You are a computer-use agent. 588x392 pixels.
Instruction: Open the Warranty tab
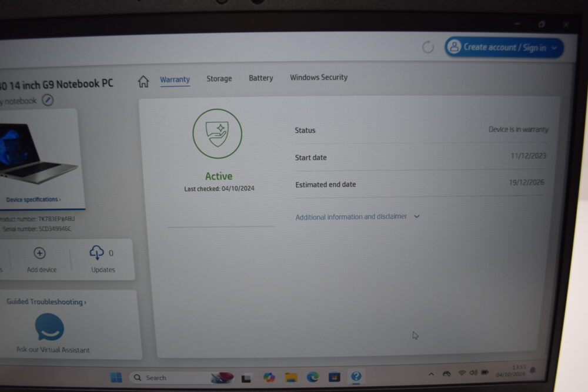pos(175,79)
